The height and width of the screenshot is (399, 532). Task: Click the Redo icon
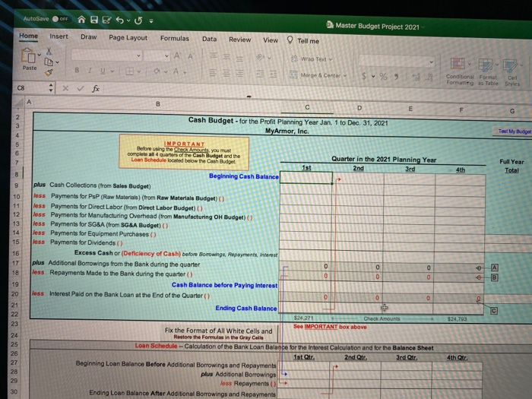coord(138,21)
